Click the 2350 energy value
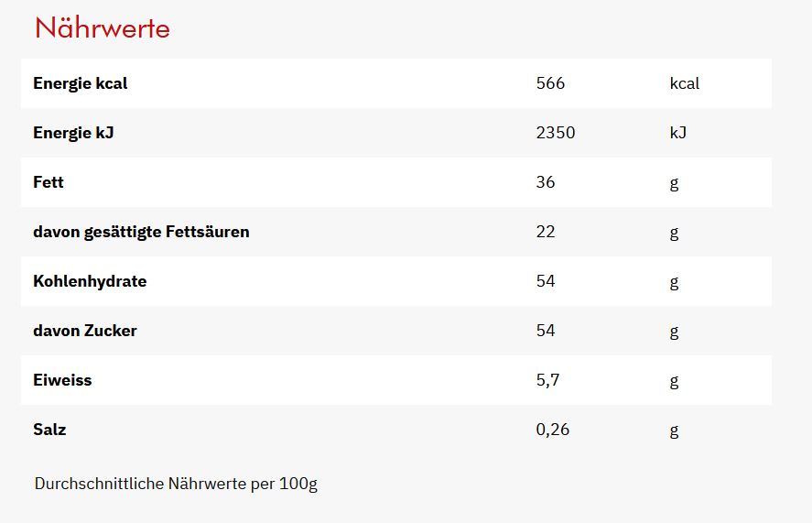Screen dimensions: 812x523 pyautogui.click(x=556, y=133)
